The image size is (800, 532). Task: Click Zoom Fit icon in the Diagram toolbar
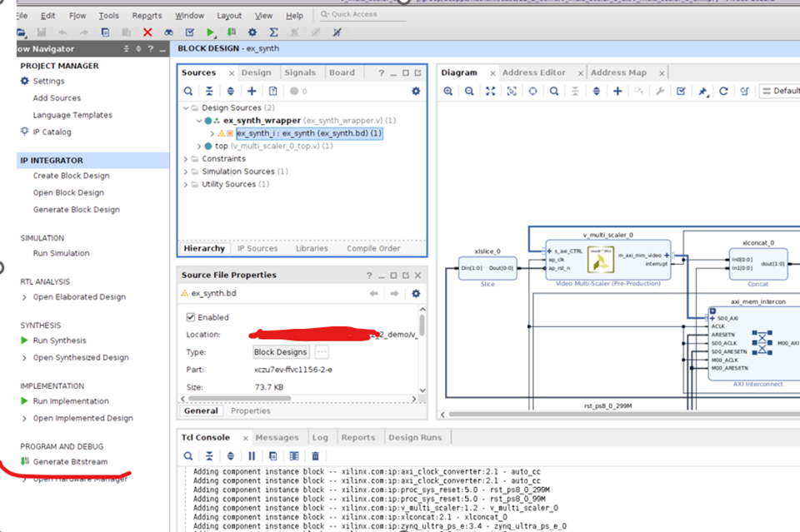coord(491,91)
